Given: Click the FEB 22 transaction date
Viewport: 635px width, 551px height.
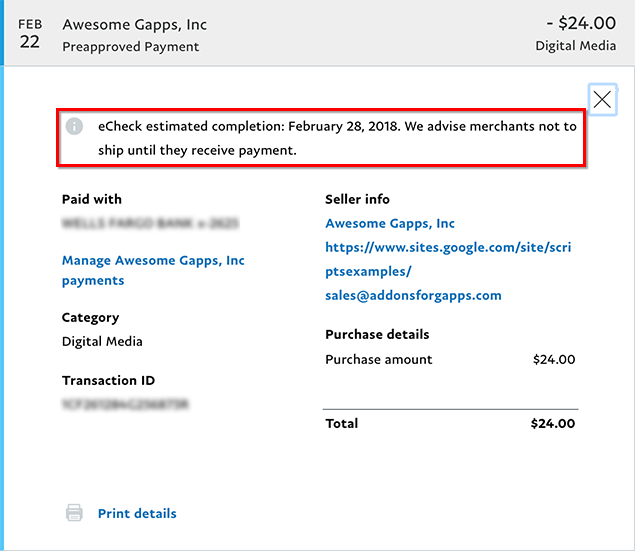Looking at the screenshot, I should click(x=30, y=33).
